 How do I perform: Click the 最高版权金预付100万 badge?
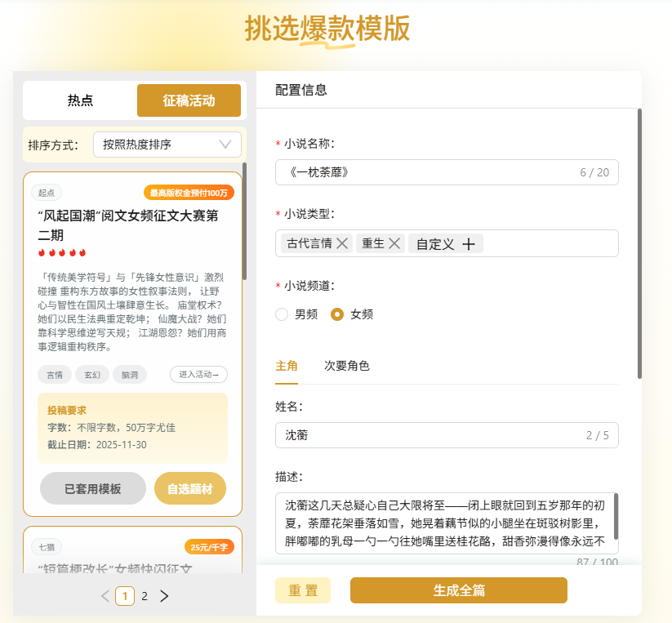click(189, 193)
